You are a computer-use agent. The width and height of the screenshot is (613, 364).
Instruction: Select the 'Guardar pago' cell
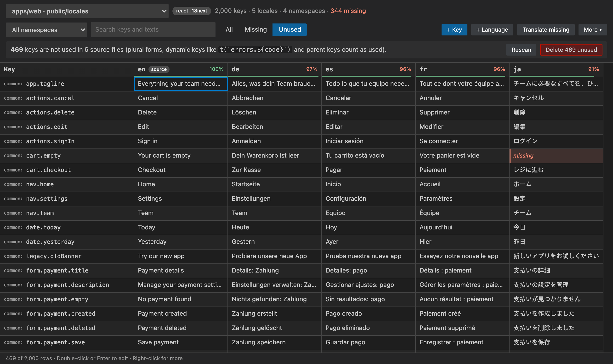369,343
